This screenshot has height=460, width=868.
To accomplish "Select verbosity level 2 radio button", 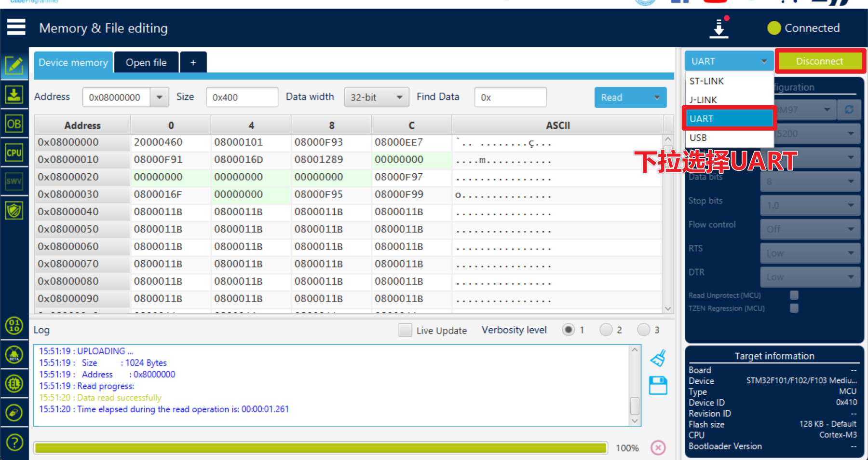I will (x=606, y=330).
